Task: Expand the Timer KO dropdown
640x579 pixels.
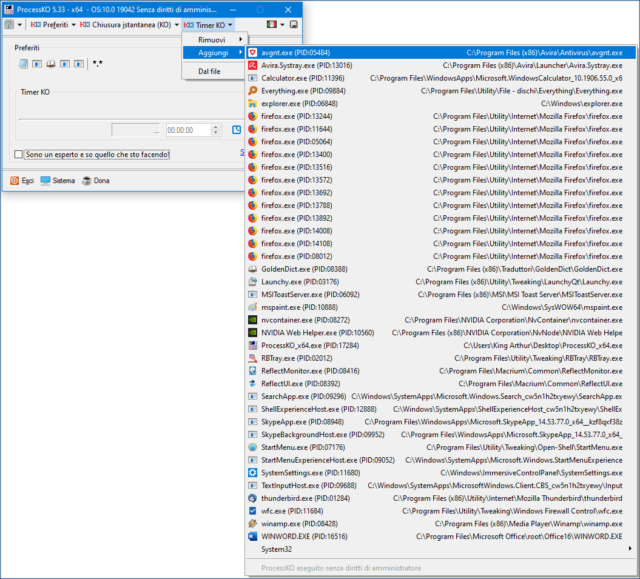Action: click(209, 24)
